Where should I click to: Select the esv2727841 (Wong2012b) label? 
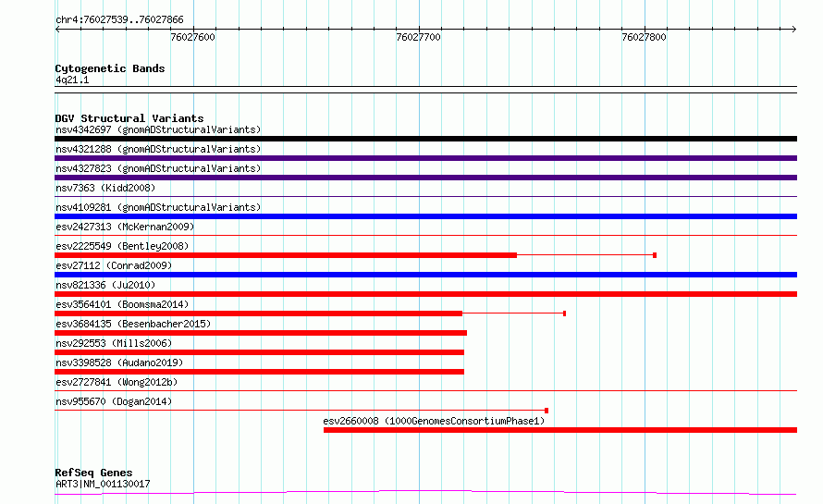tap(117, 382)
